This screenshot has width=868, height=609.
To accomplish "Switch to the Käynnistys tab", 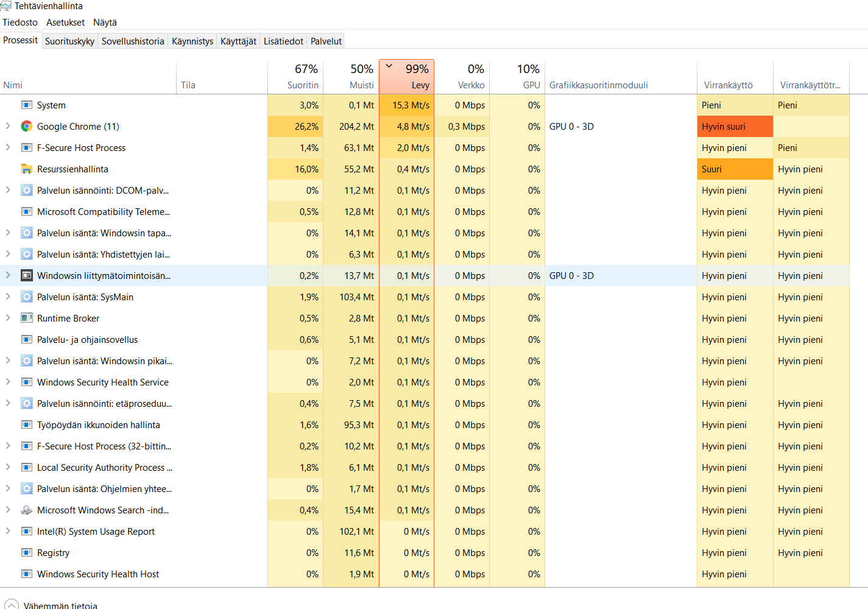I will coord(192,41).
